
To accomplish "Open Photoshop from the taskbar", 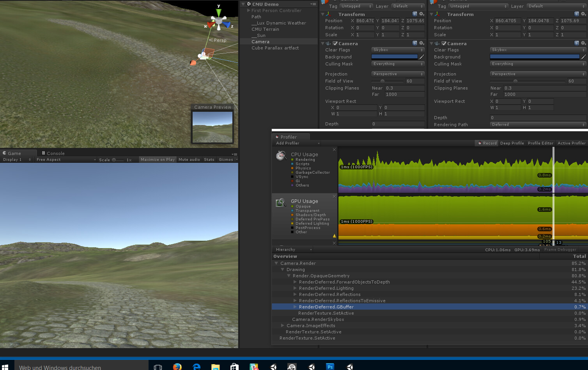I will 330,366.
